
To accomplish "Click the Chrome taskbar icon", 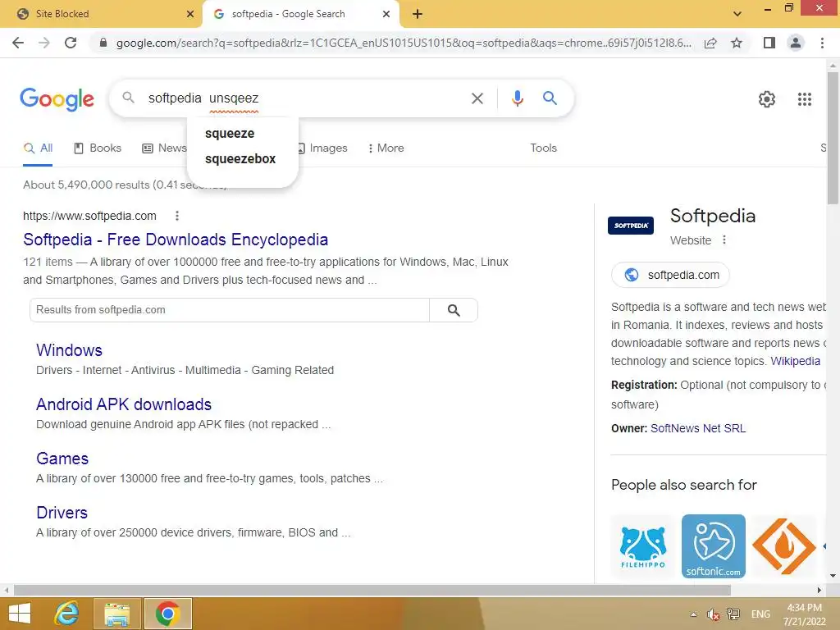I will (167, 614).
